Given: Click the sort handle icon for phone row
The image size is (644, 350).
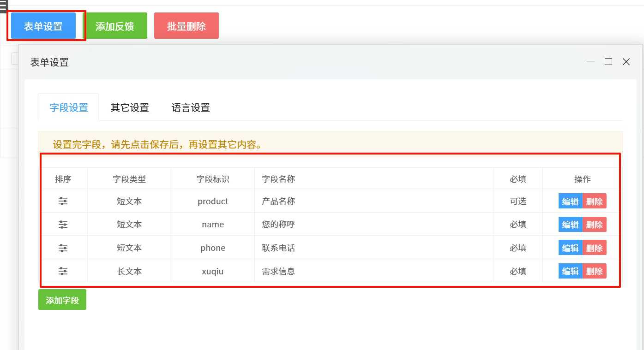Looking at the screenshot, I should [x=63, y=248].
